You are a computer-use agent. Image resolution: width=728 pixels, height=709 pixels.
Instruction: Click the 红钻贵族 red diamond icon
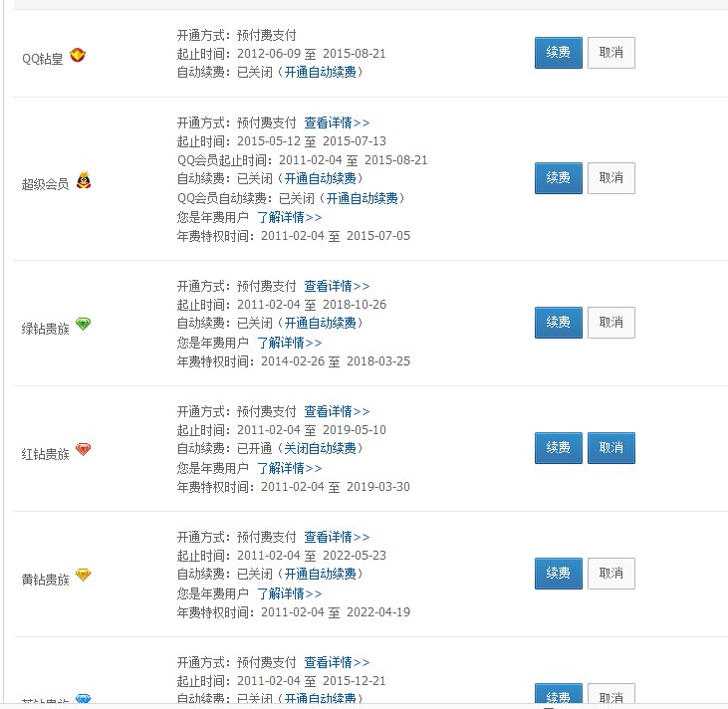(83, 449)
